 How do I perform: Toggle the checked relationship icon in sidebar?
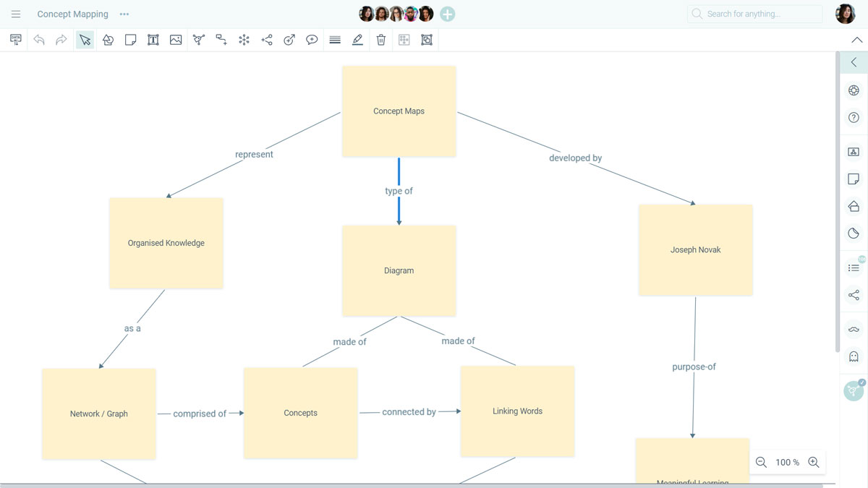pos(854,390)
